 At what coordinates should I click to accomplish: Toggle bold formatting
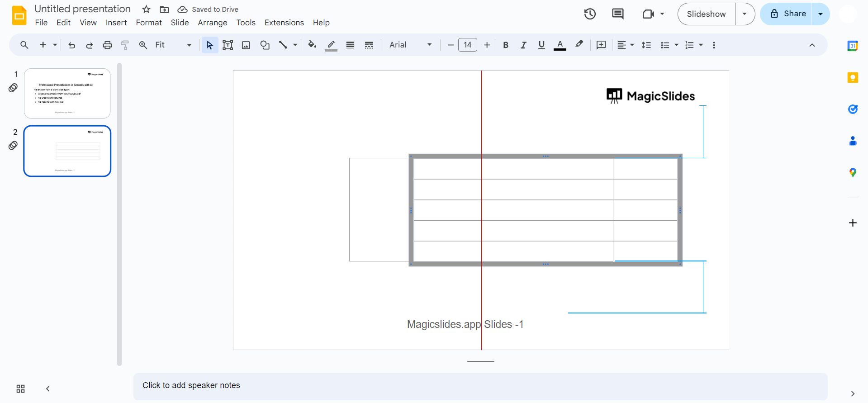click(506, 45)
